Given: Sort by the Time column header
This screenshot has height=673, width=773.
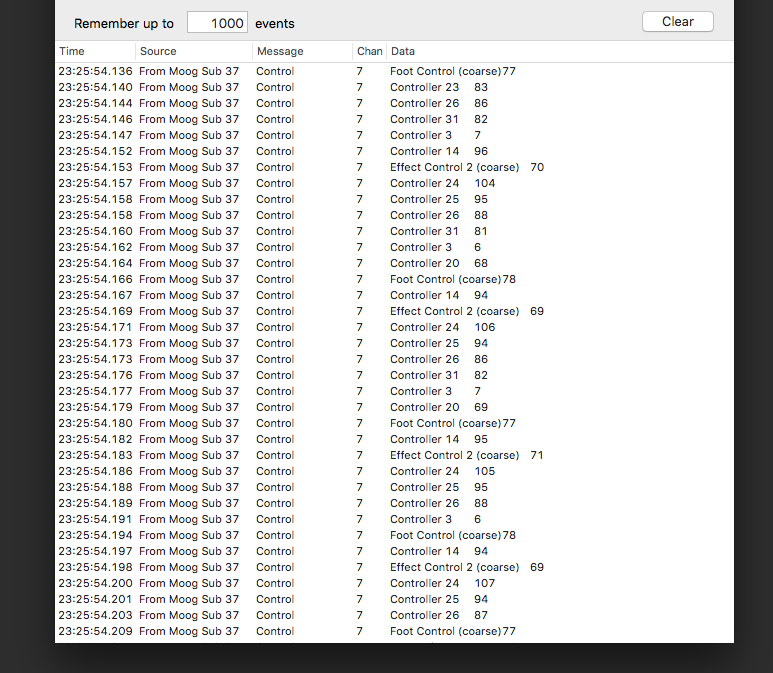Looking at the screenshot, I should 94,51.
